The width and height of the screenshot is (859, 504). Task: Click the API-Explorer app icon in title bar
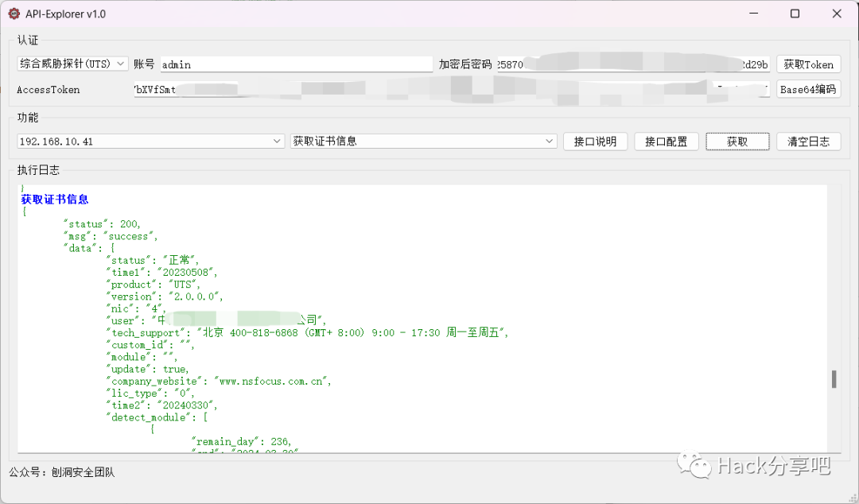pos(14,14)
